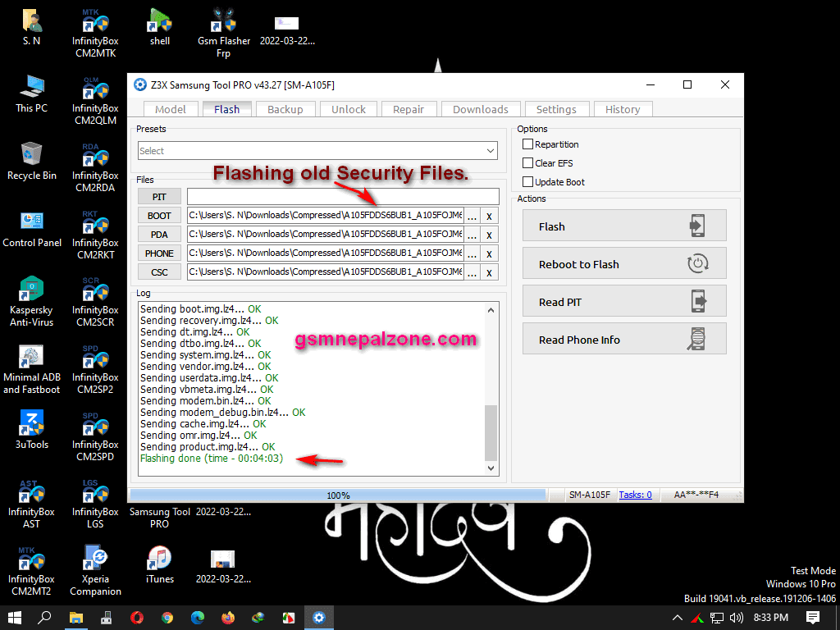840x630 pixels.
Task: Open the Tasks: 0 link
Action: (x=636, y=495)
